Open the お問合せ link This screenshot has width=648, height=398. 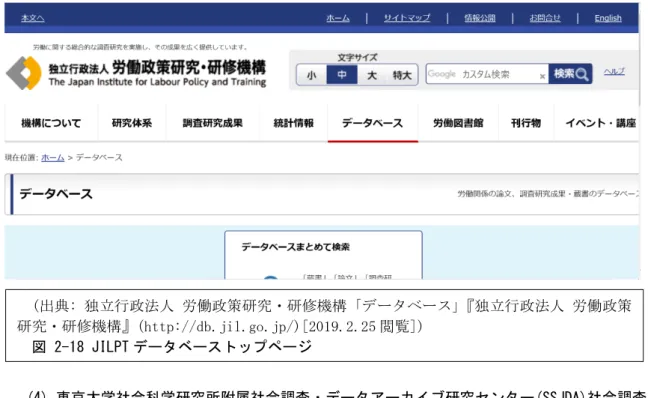point(545,18)
